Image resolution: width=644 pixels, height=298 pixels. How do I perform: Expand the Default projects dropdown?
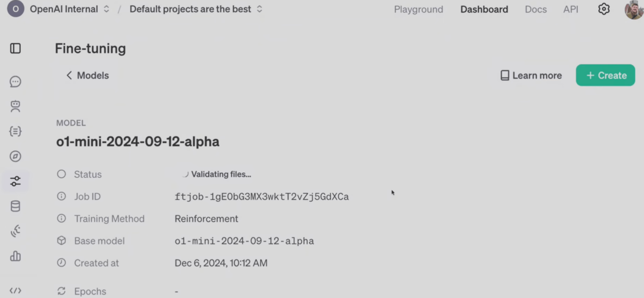196,9
